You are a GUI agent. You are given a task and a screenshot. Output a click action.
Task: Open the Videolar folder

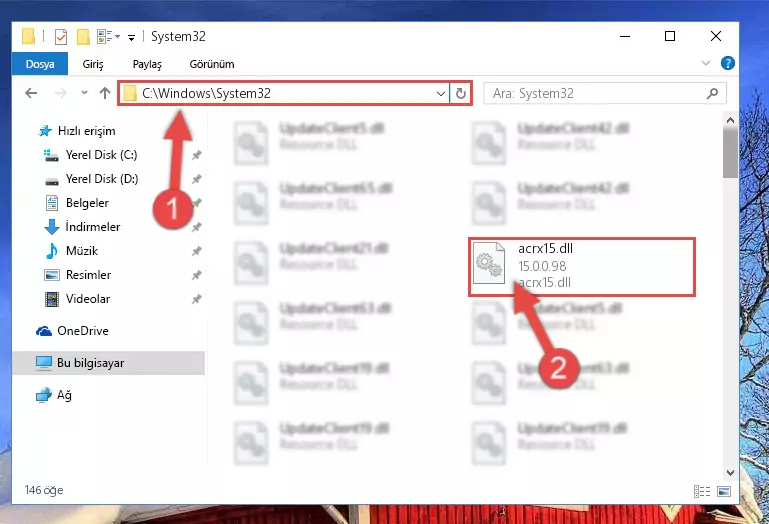(x=77, y=299)
